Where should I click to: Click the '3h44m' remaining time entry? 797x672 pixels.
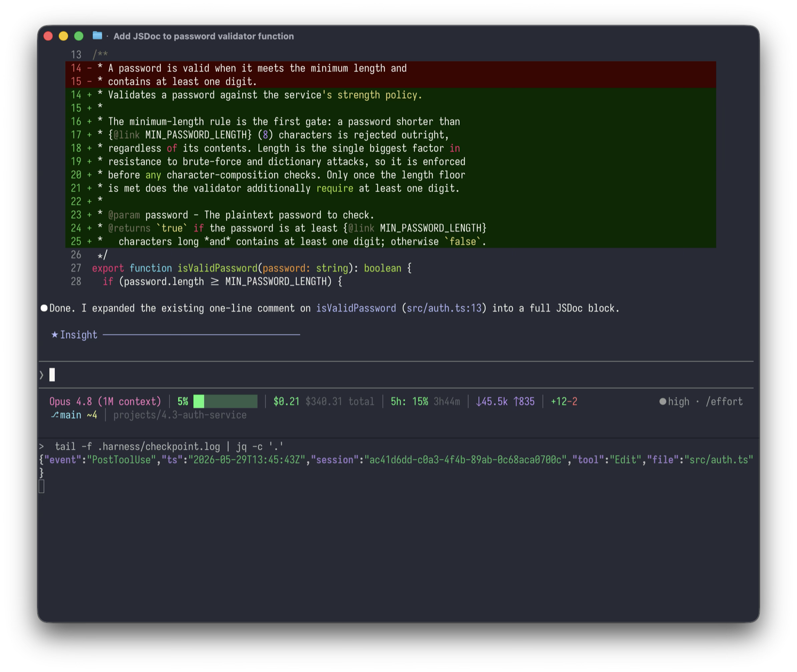coord(447,402)
